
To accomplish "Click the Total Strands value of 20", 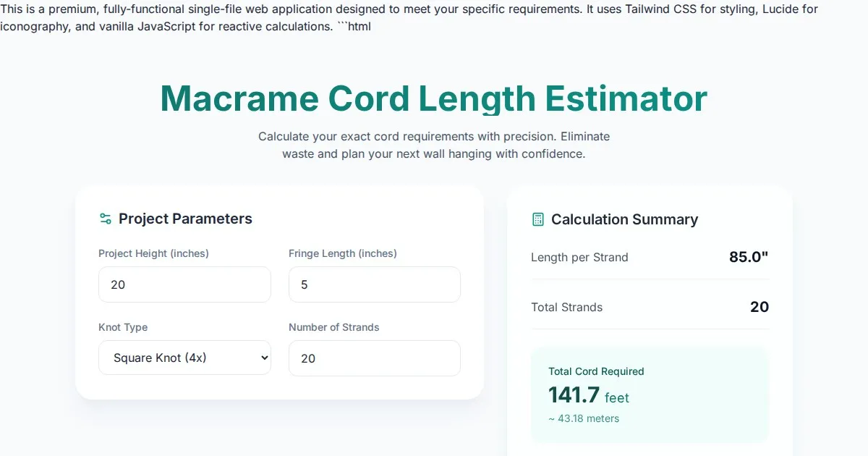I will 759,307.
